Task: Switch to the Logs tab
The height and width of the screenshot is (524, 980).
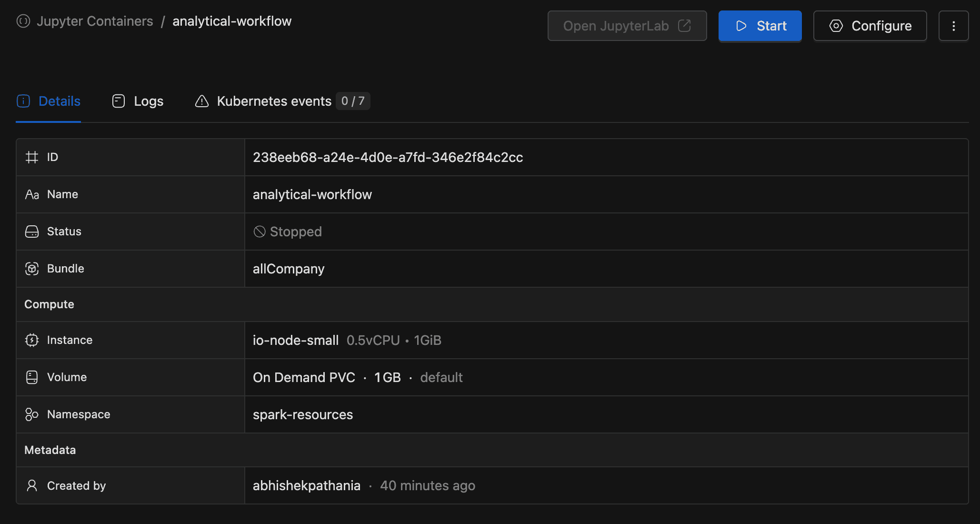Action: (138, 101)
